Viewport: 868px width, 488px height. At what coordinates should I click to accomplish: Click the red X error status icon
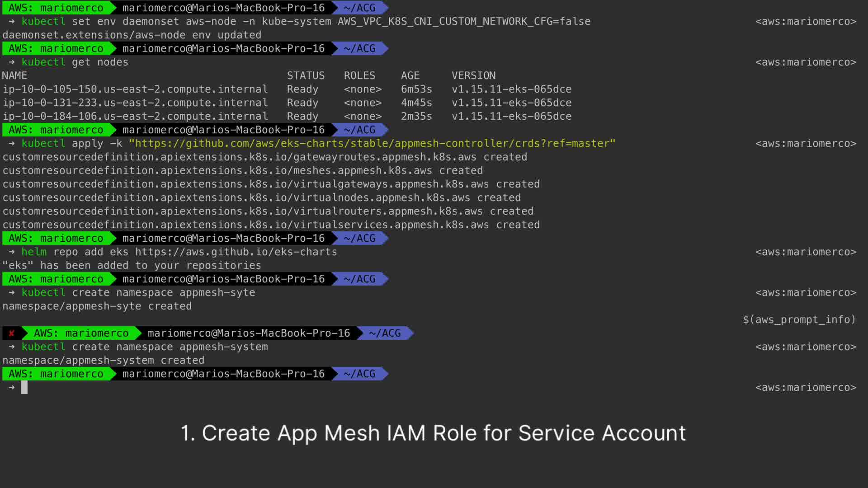[x=12, y=333]
